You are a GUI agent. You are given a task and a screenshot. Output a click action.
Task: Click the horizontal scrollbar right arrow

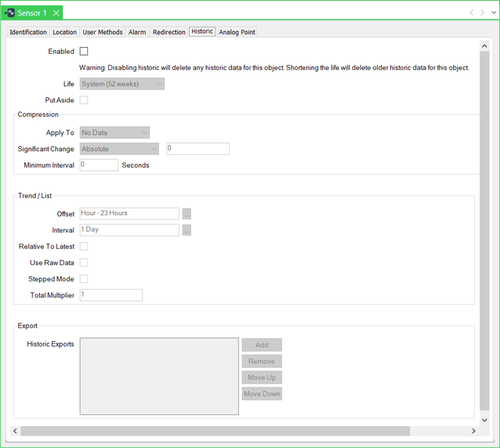473,431
